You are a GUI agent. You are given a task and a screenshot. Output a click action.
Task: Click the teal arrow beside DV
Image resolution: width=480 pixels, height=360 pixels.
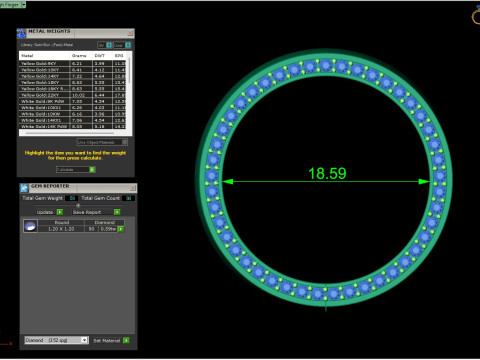point(109,45)
